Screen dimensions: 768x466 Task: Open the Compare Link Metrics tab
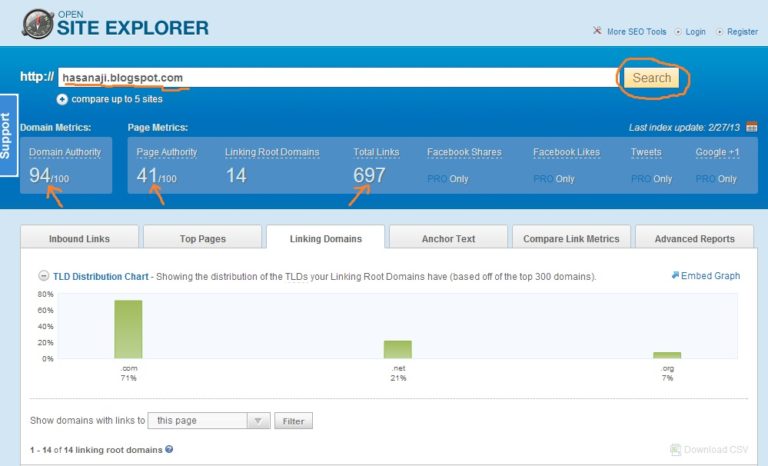[x=571, y=239]
